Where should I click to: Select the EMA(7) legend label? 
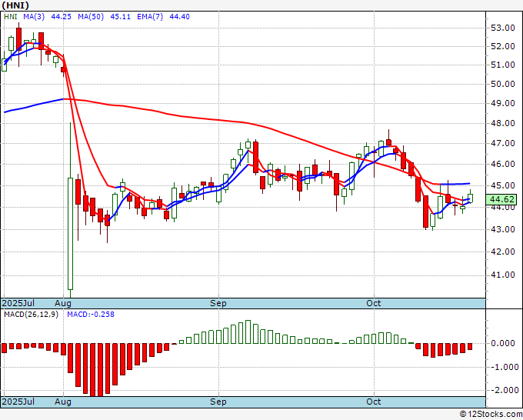pyautogui.click(x=150, y=16)
